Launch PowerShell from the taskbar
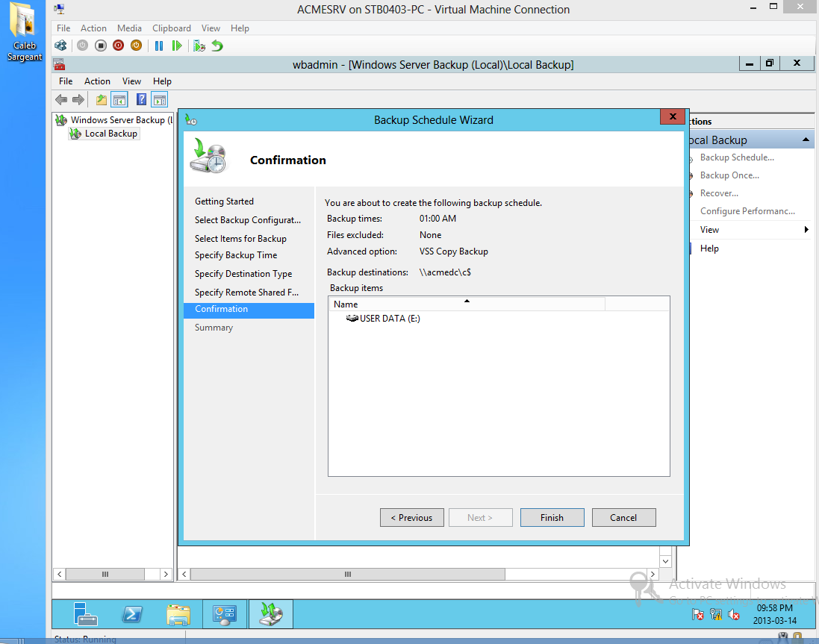Image resolution: width=819 pixels, height=644 pixels. tap(132, 613)
